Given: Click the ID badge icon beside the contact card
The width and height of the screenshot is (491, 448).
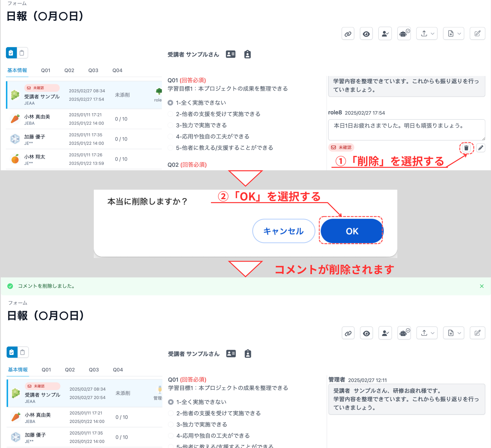Looking at the screenshot, I should tap(247, 54).
